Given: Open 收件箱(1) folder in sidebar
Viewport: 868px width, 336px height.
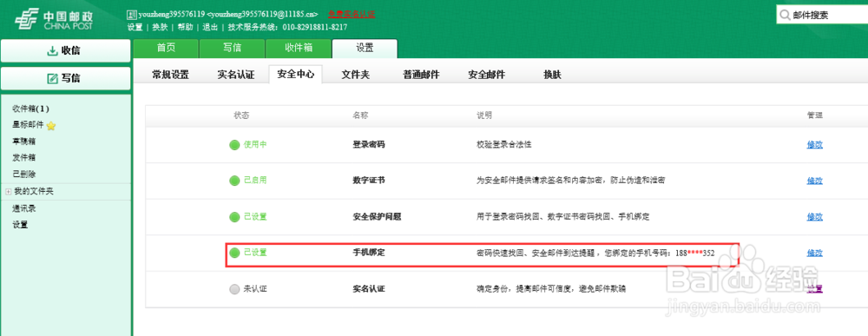Looking at the screenshot, I should click(x=31, y=109).
